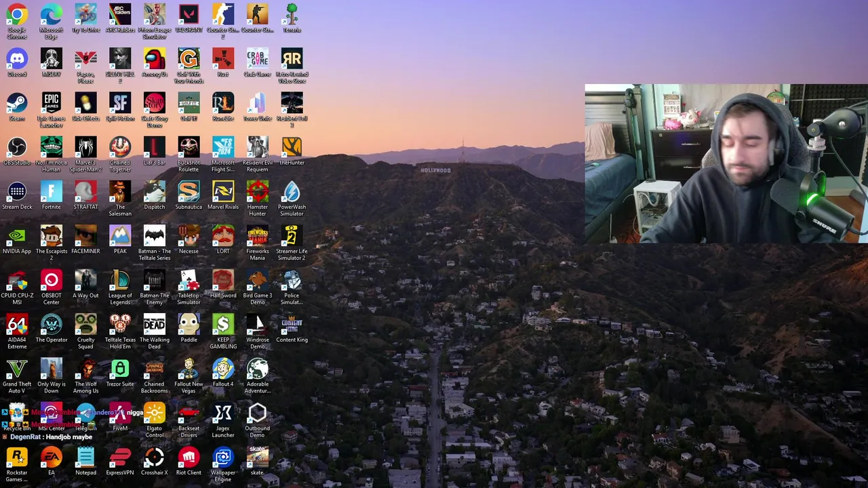
Task: Click the SILENT HILL 2 icon
Action: (120, 59)
